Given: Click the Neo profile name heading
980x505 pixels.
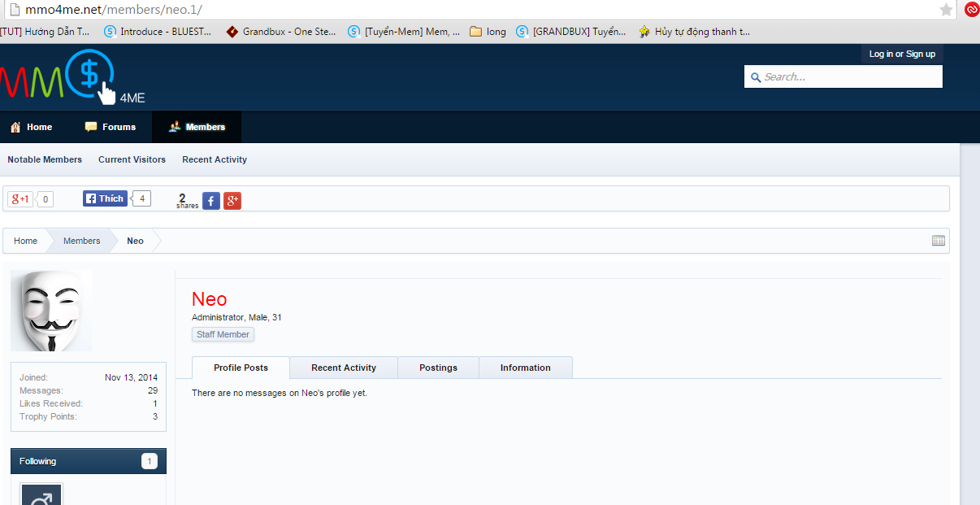Looking at the screenshot, I should [209, 299].
